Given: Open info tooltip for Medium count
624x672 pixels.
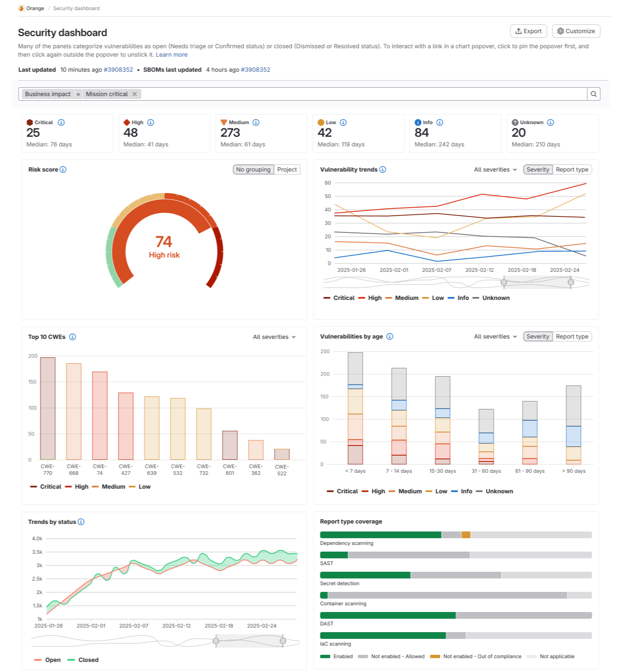Looking at the screenshot, I should pos(256,122).
